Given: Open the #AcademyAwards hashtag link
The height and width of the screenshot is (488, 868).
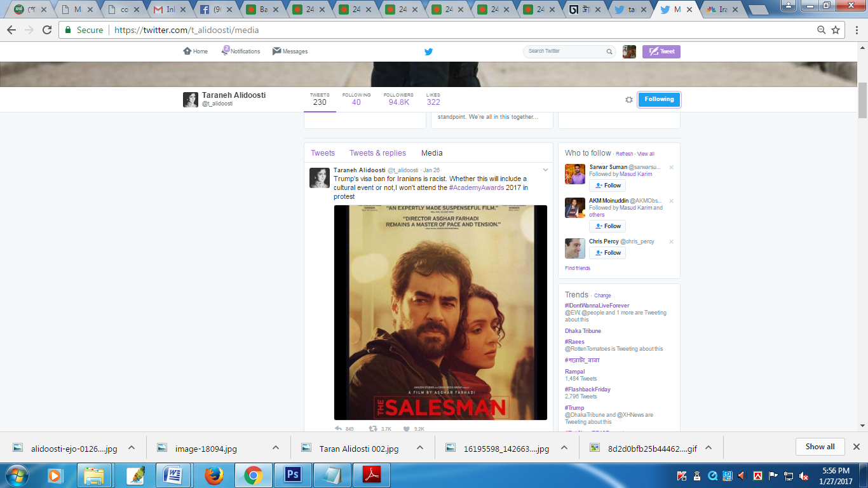Looking at the screenshot, I should pyautogui.click(x=477, y=188).
